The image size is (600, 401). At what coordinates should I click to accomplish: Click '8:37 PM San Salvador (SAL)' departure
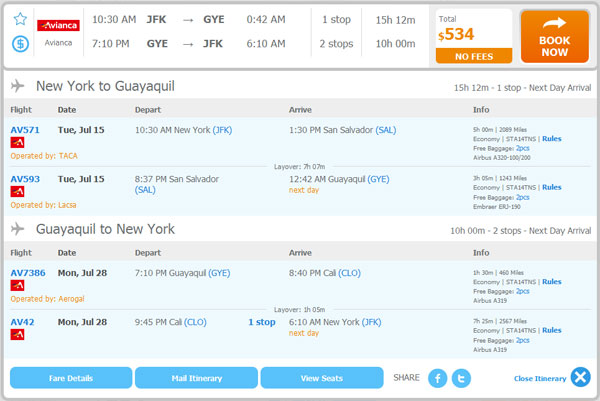177,184
